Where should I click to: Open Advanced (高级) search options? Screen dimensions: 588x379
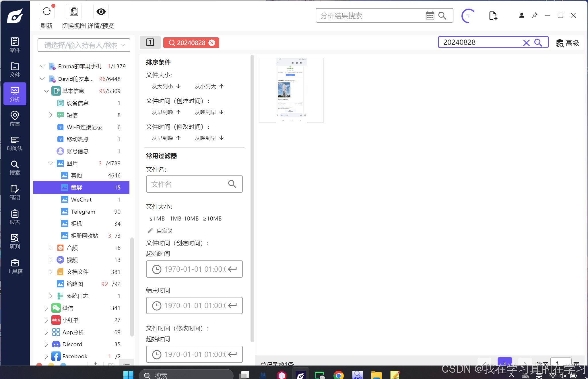pos(568,43)
